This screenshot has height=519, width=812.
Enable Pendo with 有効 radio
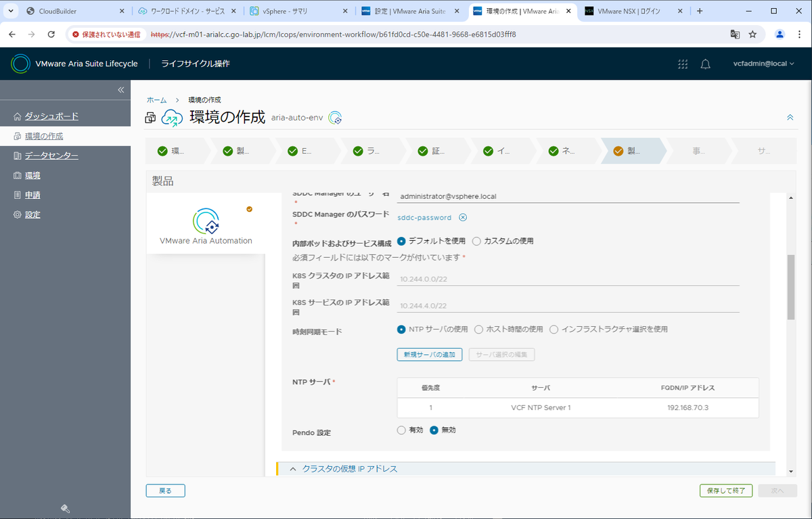(401, 430)
